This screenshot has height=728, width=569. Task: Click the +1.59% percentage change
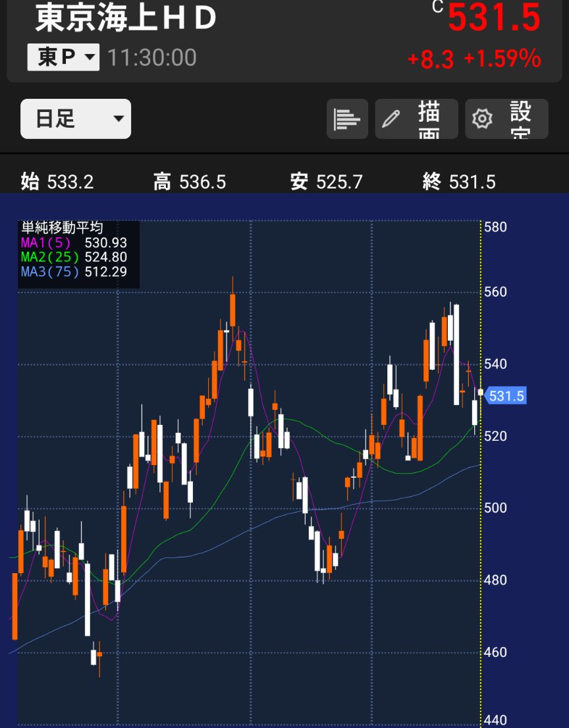coord(502,59)
